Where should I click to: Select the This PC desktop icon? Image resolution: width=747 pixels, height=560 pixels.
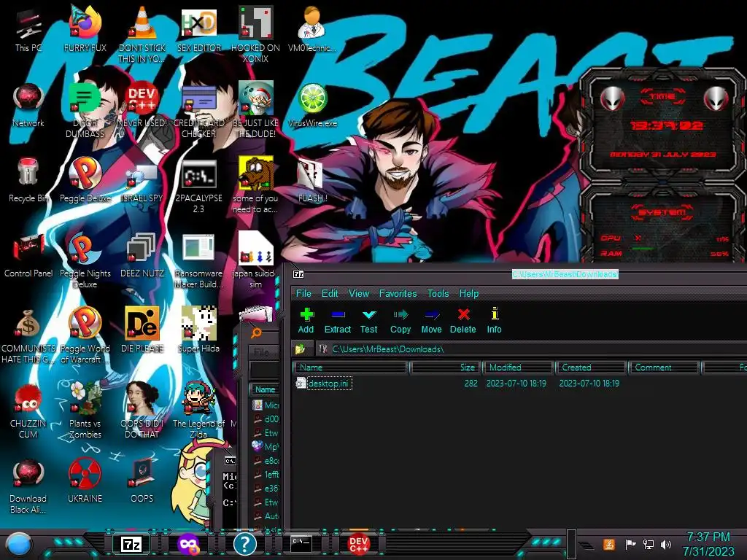28,29
